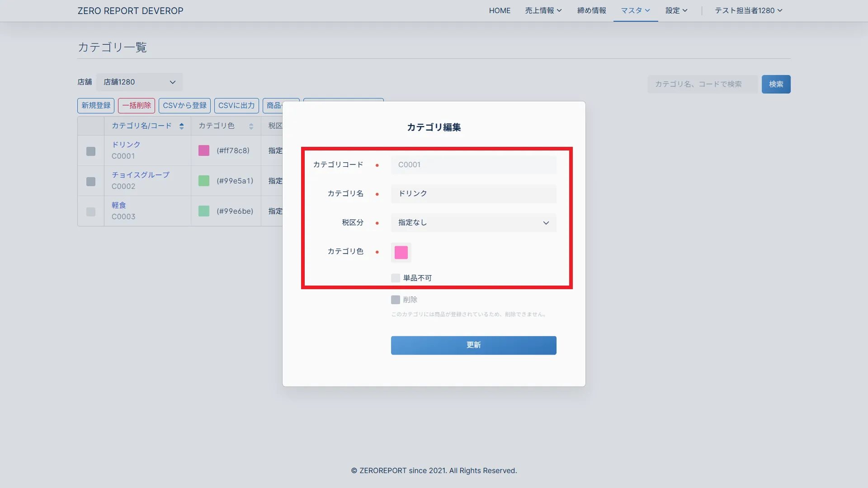Click the pink color square for ドリンク row

[204, 150]
